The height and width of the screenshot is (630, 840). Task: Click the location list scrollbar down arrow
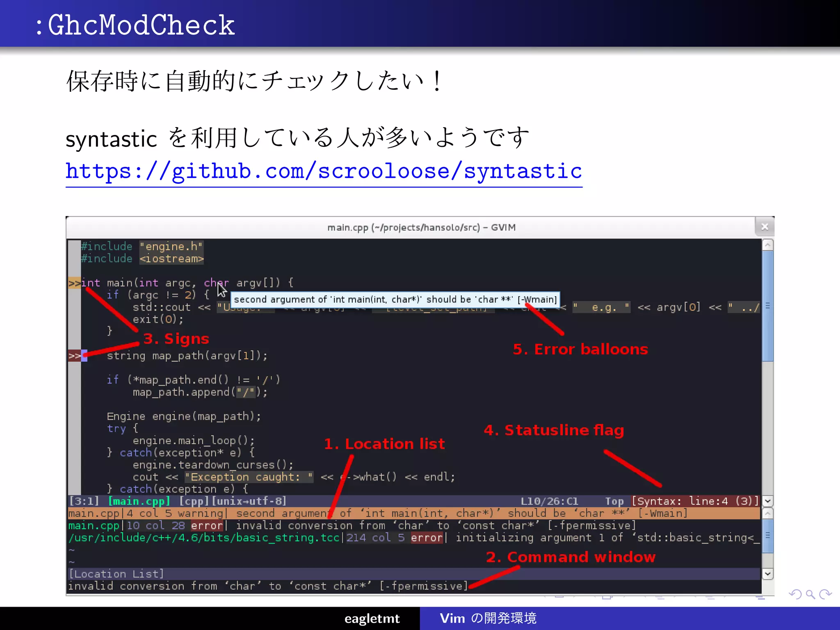(768, 573)
